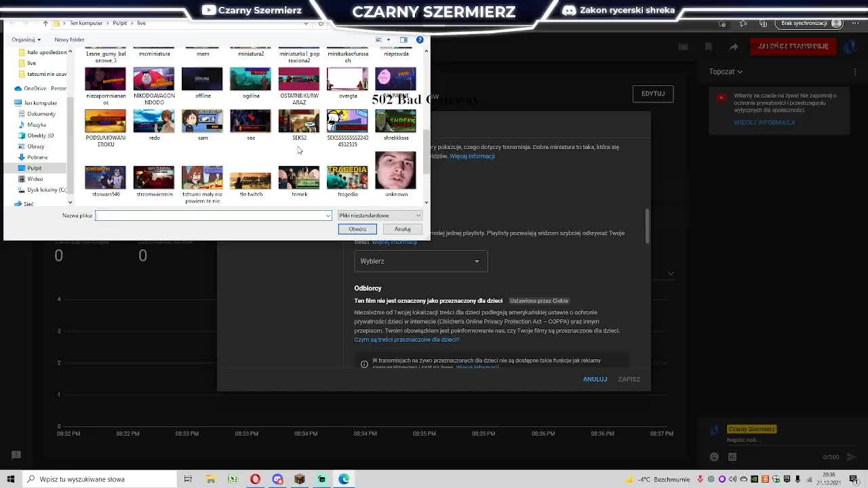Open the Organizuj menu in file dialog
The image size is (868, 488).
click(26, 40)
